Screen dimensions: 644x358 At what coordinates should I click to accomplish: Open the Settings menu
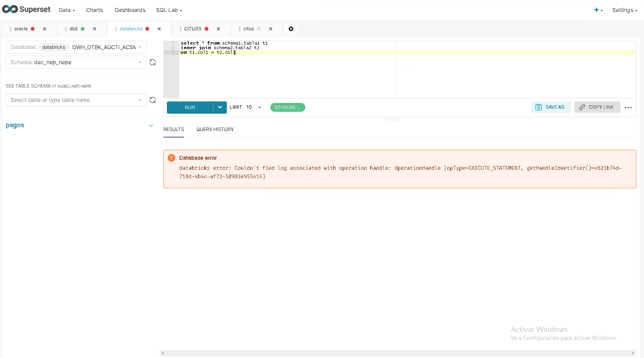pos(625,10)
